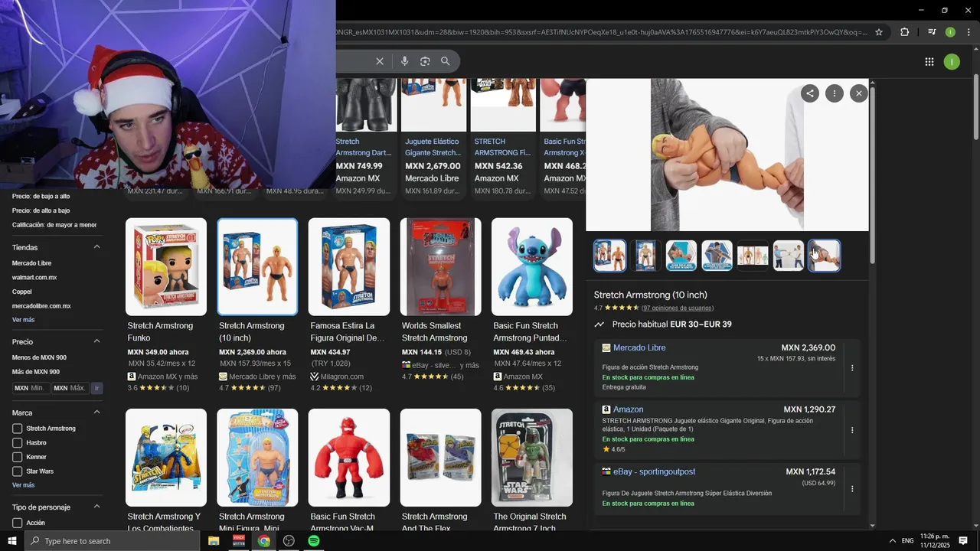Open File Explorer from the taskbar

pos(214,541)
